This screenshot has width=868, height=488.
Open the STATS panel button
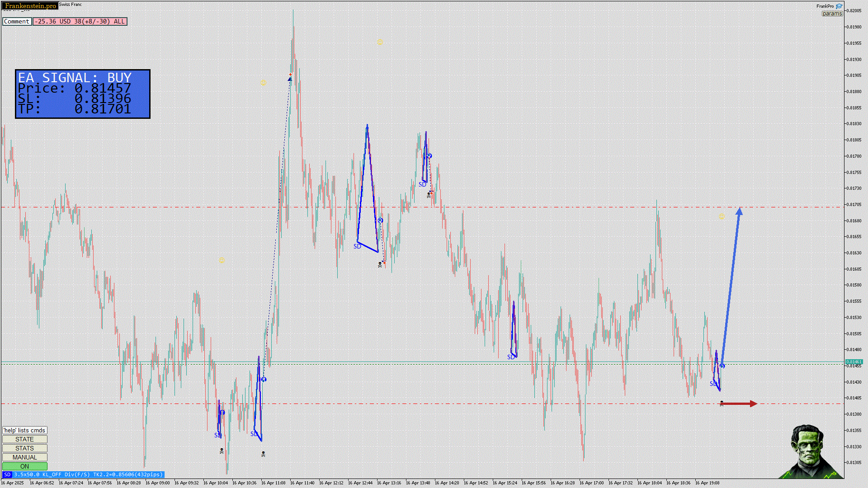pyautogui.click(x=24, y=448)
